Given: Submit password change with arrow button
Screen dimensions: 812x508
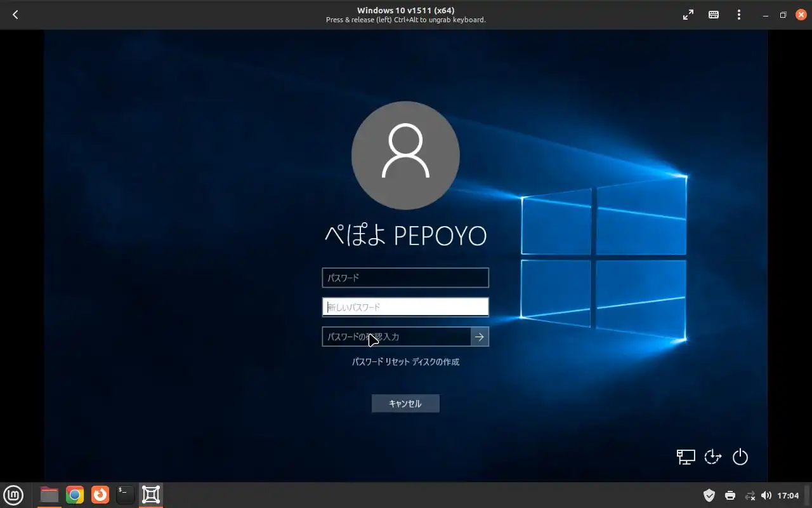Looking at the screenshot, I should tap(480, 337).
